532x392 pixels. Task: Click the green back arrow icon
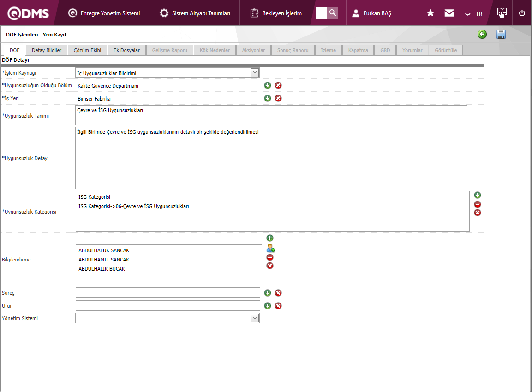click(x=482, y=34)
